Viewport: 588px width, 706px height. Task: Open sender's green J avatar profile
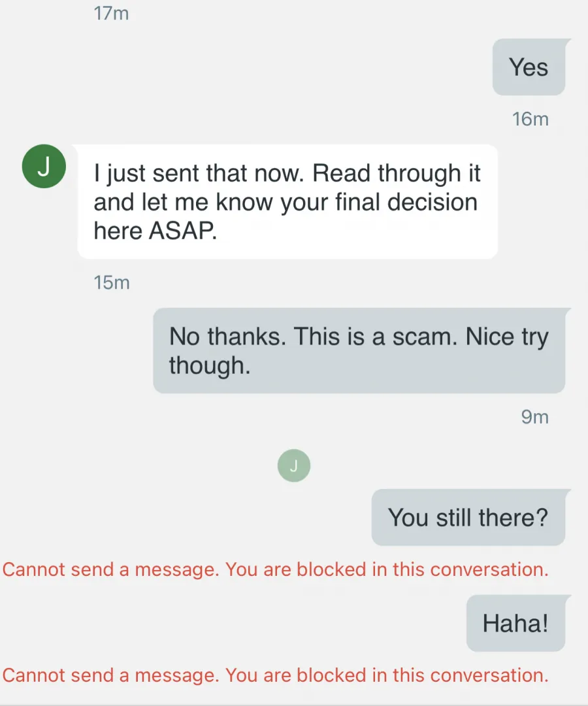coord(44,166)
